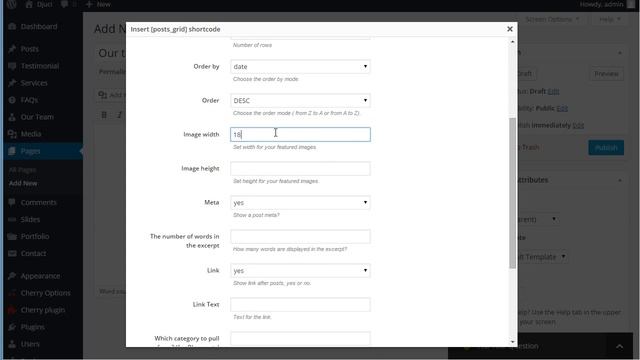Click the Image height input field
The width and height of the screenshot is (640, 360).
coord(300,169)
